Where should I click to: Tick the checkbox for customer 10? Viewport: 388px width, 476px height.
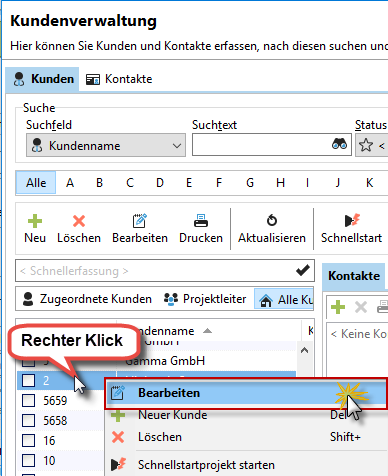pyautogui.click(x=28, y=460)
